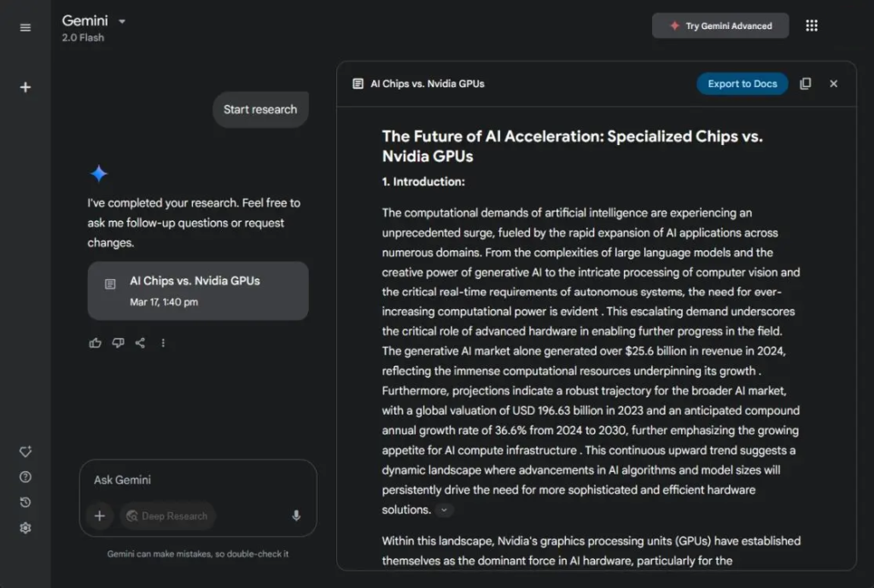The width and height of the screenshot is (874, 588).
Task: Open the sidebar hamburger menu
Action: [x=26, y=26]
